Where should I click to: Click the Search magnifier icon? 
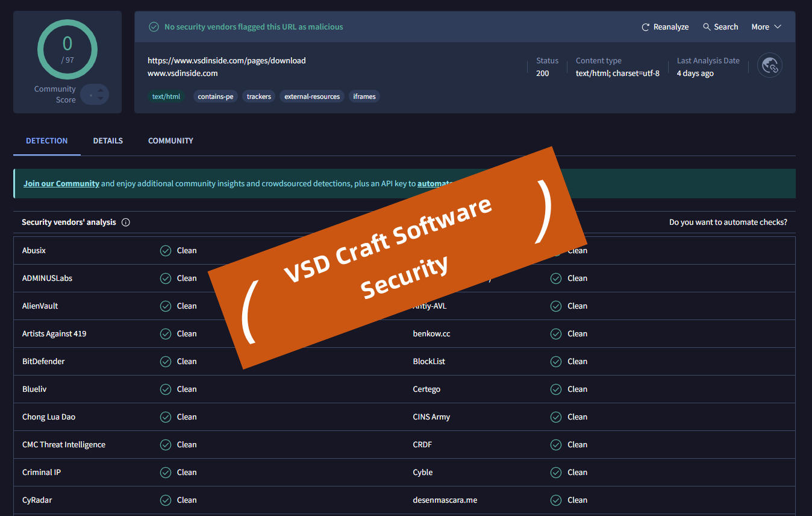[707, 27]
